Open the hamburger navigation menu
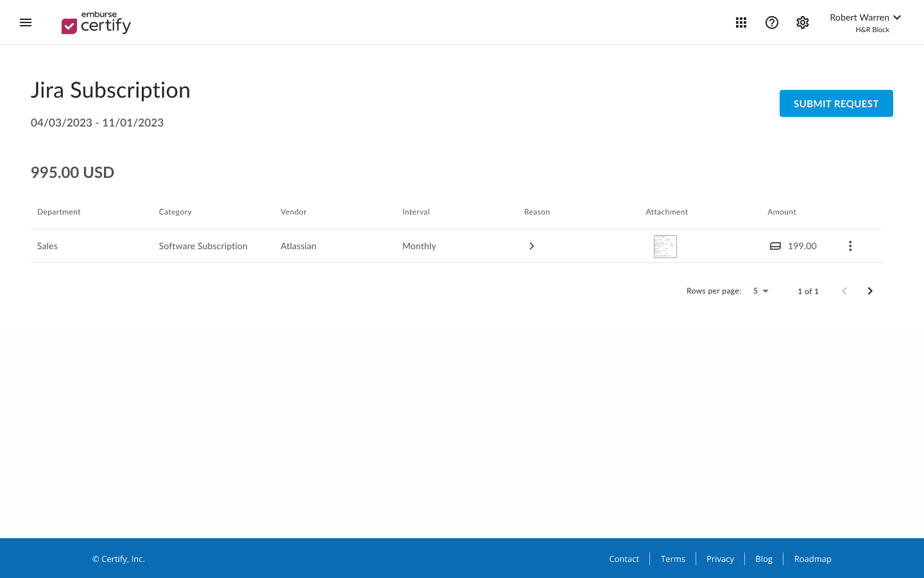The width and height of the screenshot is (924, 578). point(26,22)
